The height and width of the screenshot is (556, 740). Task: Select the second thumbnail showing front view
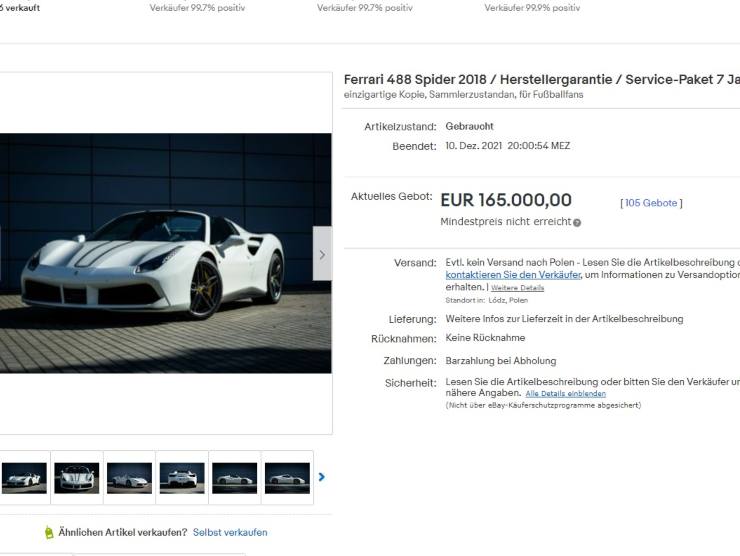click(x=77, y=478)
